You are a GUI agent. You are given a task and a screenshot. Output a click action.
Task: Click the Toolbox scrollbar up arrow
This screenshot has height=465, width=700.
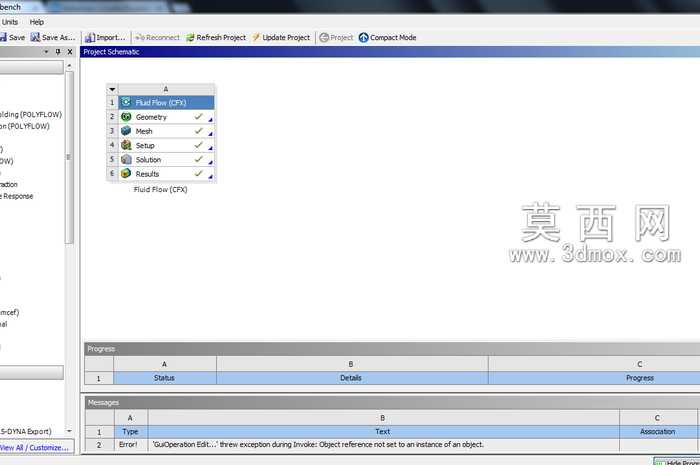(69, 66)
